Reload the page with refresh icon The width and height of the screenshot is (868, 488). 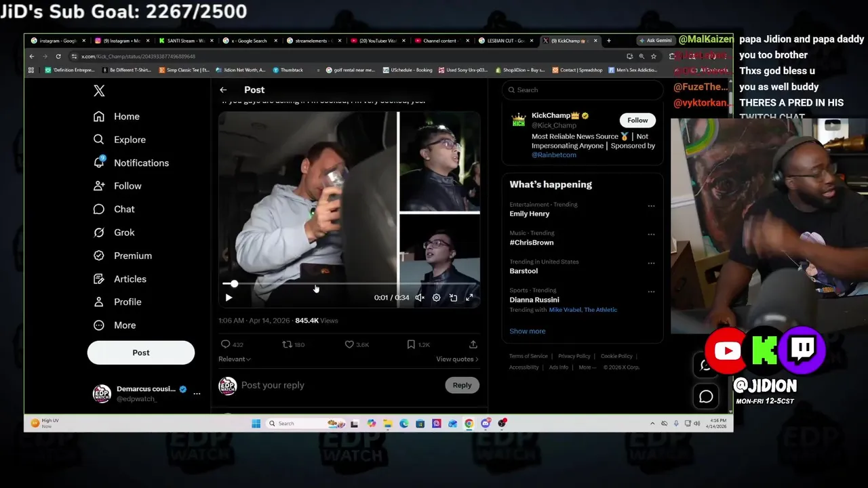point(58,56)
